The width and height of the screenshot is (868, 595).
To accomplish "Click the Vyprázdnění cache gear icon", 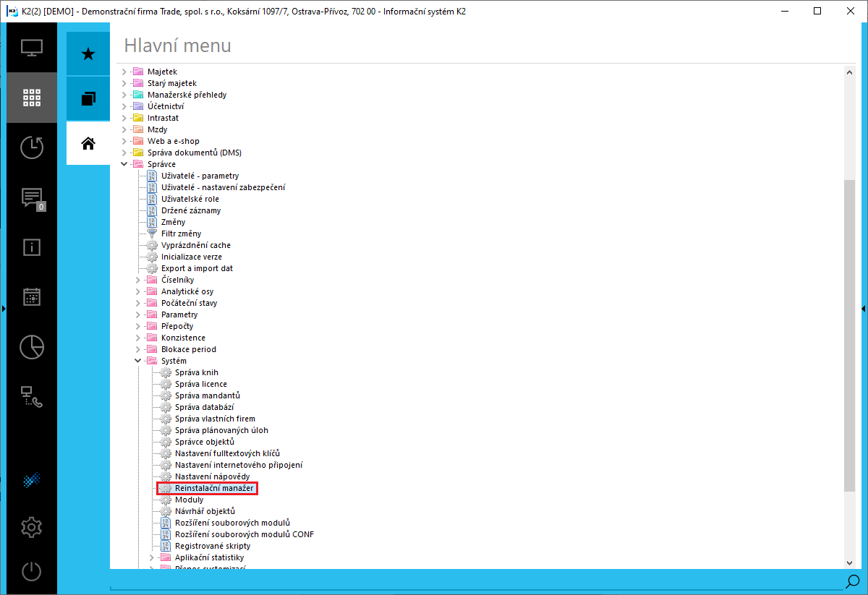I will (x=152, y=245).
